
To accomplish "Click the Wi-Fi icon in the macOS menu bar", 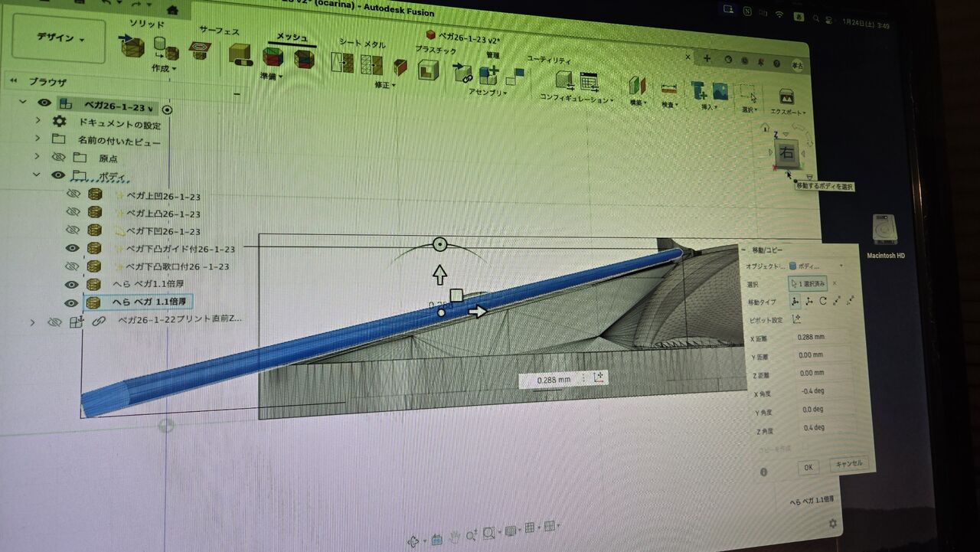I will [779, 15].
